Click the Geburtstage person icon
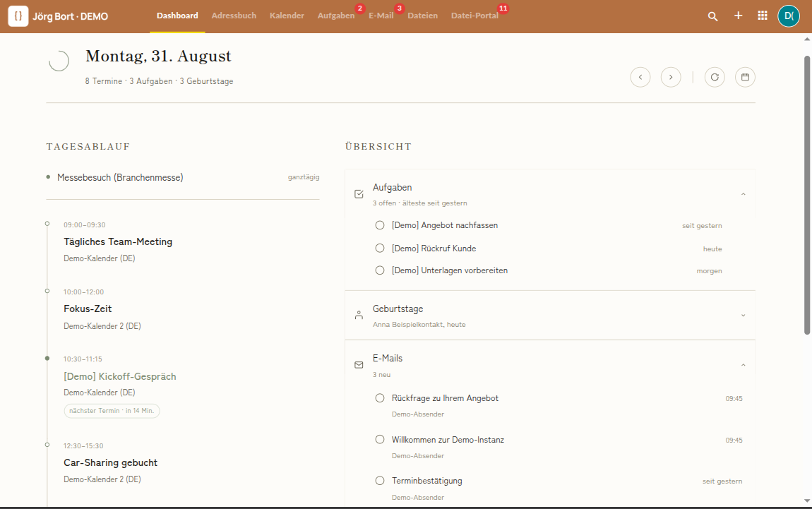 point(359,316)
